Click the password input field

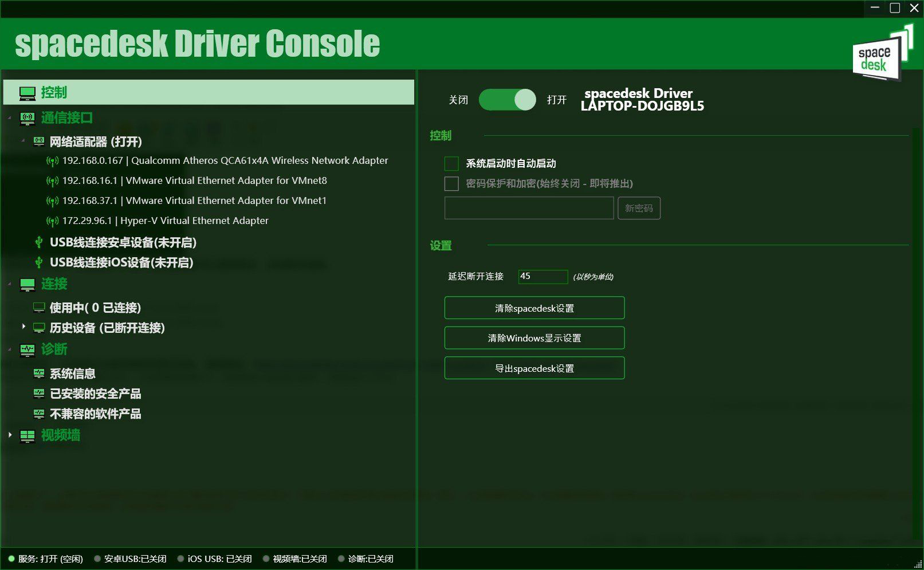tap(529, 208)
